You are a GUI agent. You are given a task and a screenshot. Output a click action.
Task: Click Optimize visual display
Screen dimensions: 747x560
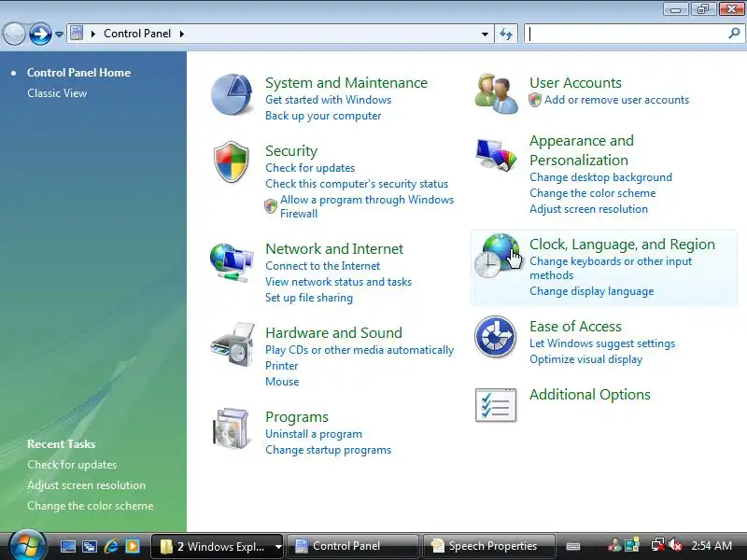click(x=586, y=359)
